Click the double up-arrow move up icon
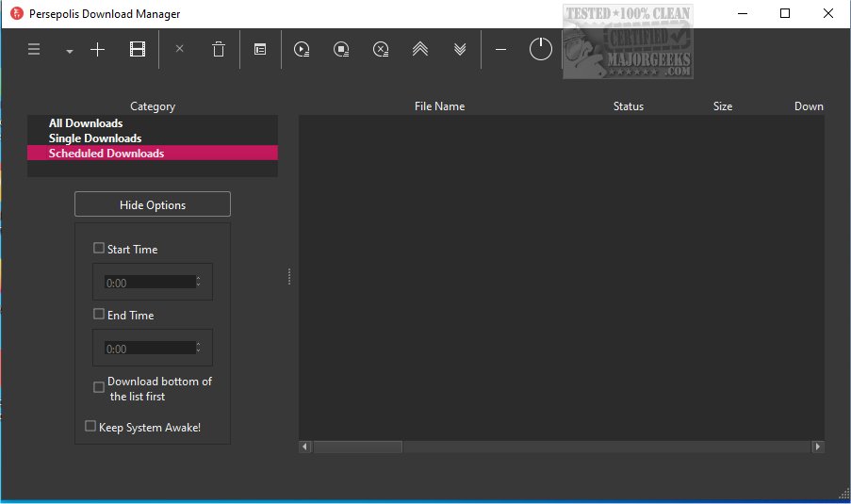Viewport: 851px width, 504px height. point(420,50)
